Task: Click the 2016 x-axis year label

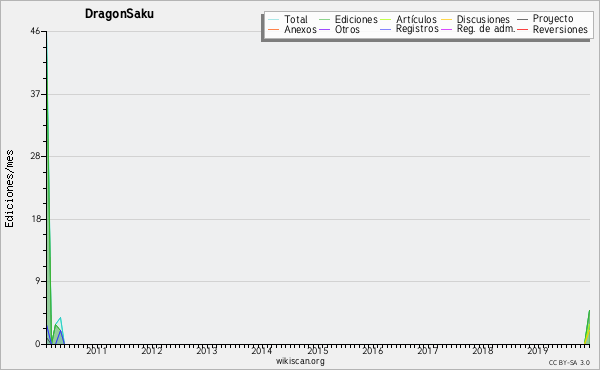Action: (372, 350)
